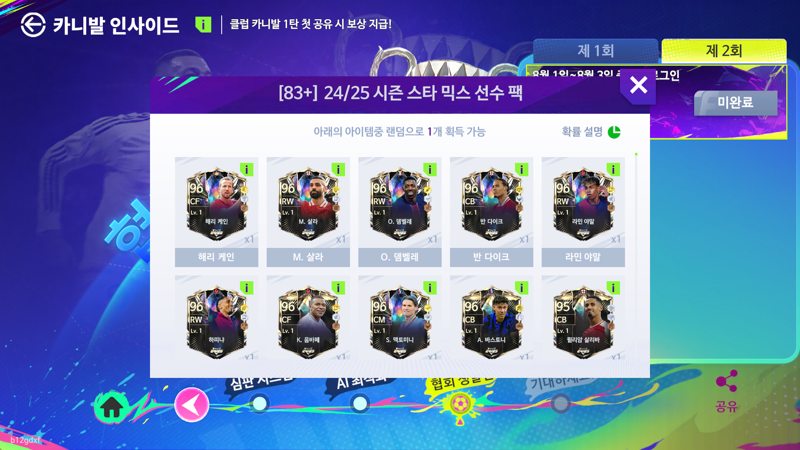Select the 제 2회 tab
Screen dimensions: 800x450
click(x=724, y=51)
